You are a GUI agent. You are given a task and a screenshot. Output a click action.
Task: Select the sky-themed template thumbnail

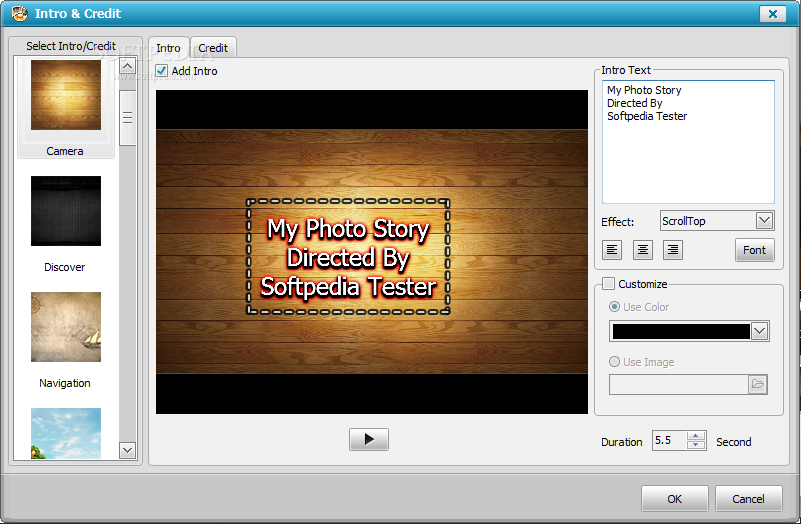click(66, 433)
